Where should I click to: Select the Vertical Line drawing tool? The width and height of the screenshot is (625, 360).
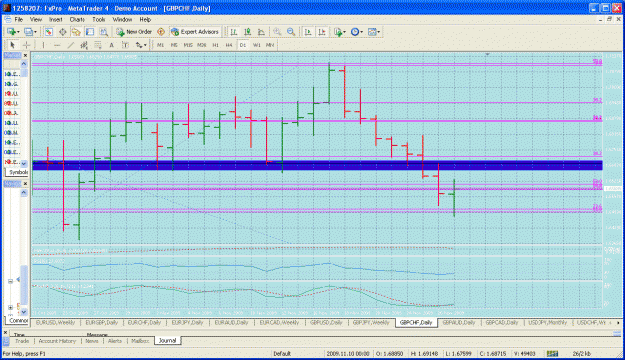coord(43,45)
